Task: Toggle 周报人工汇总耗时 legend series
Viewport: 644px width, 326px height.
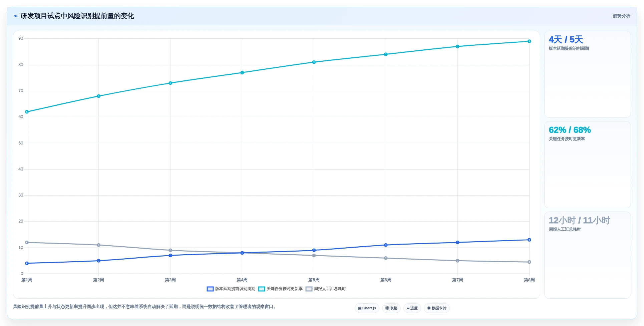Action: (326, 289)
